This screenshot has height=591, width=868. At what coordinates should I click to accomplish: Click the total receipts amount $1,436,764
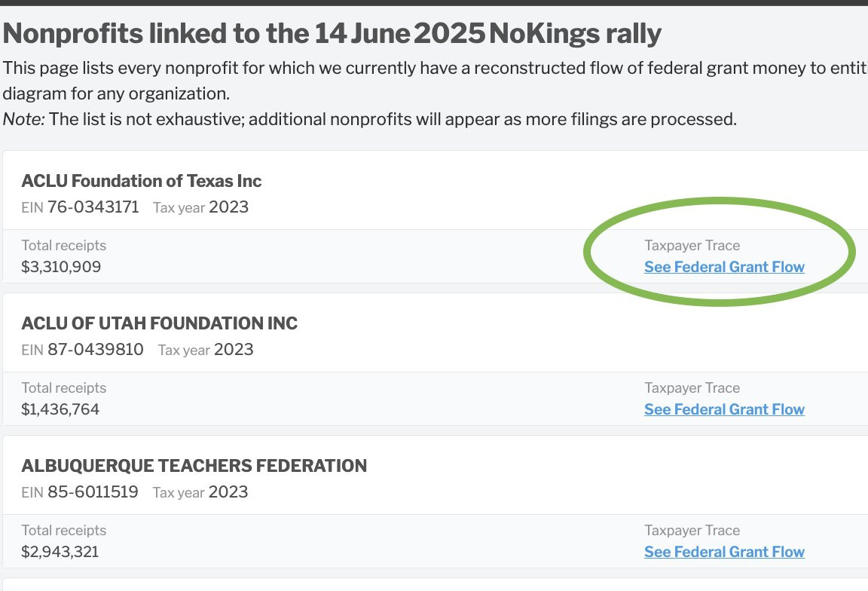(60, 409)
